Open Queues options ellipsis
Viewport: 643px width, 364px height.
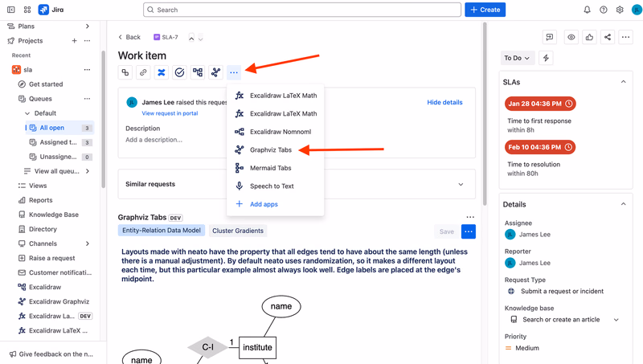tap(87, 99)
